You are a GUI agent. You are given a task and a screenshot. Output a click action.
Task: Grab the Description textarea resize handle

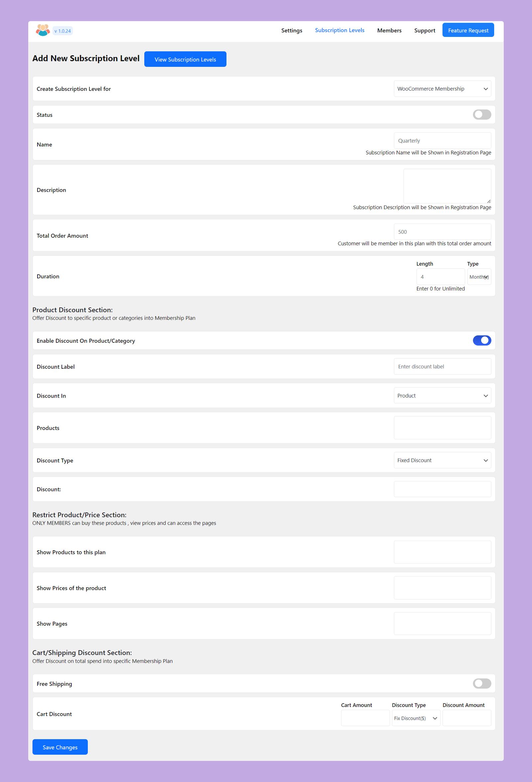pos(488,201)
